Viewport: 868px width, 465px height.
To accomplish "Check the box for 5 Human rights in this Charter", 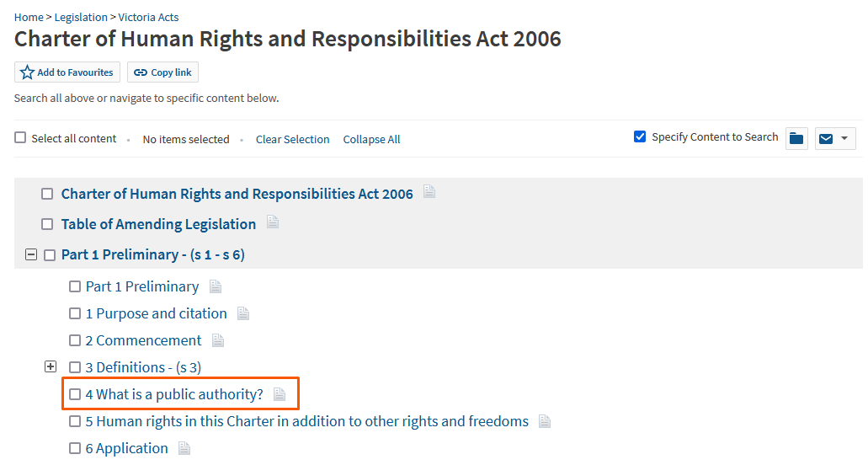I will tap(75, 421).
